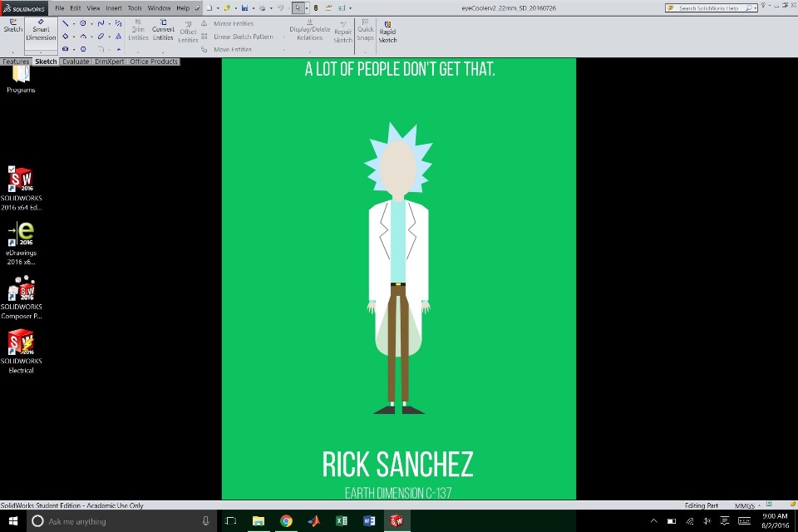The width and height of the screenshot is (798, 532).
Task: Select the Sketch Fillet tool
Action: (x=101, y=49)
